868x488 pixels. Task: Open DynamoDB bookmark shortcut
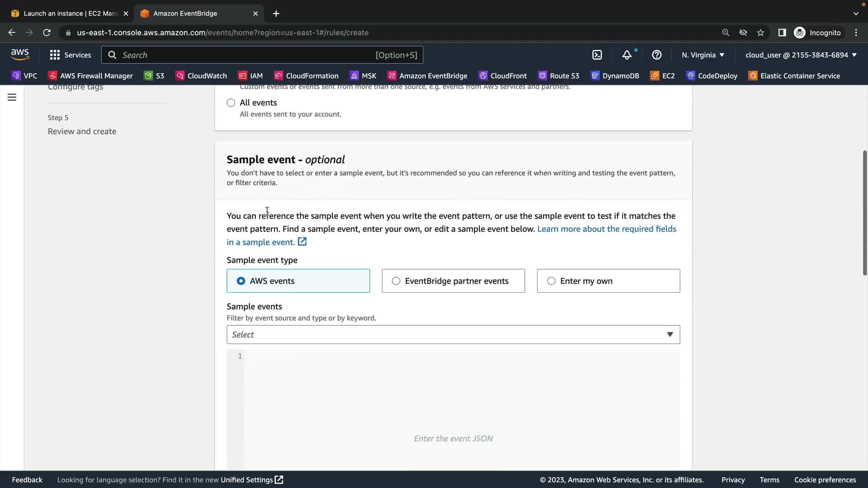615,76
